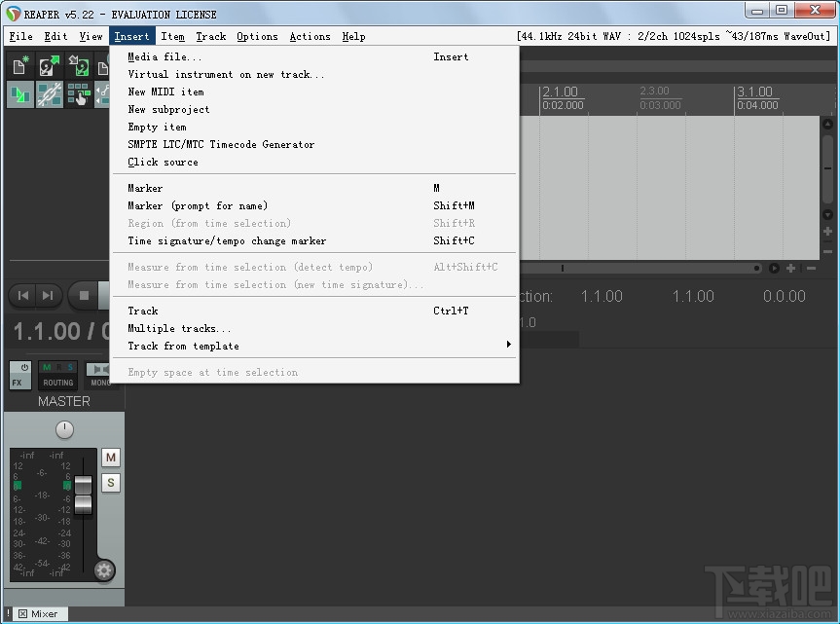Click audio device status info text
Image resolution: width=840 pixels, height=624 pixels.
click(674, 36)
